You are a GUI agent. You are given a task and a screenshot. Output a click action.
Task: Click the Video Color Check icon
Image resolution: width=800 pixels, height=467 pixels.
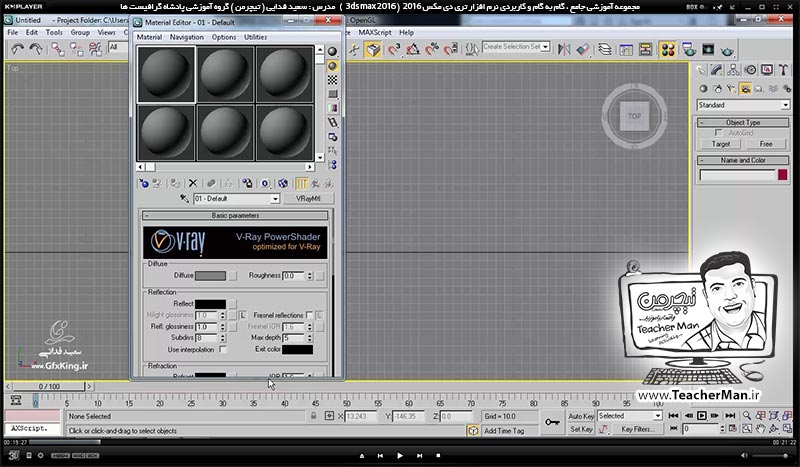coord(332,108)
